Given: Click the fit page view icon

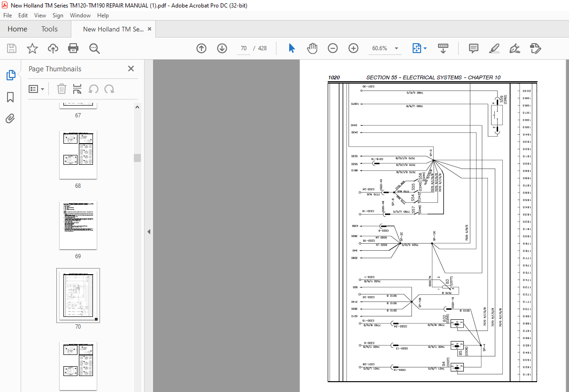Looking at the screenshot, I should (x=416, y=48).
